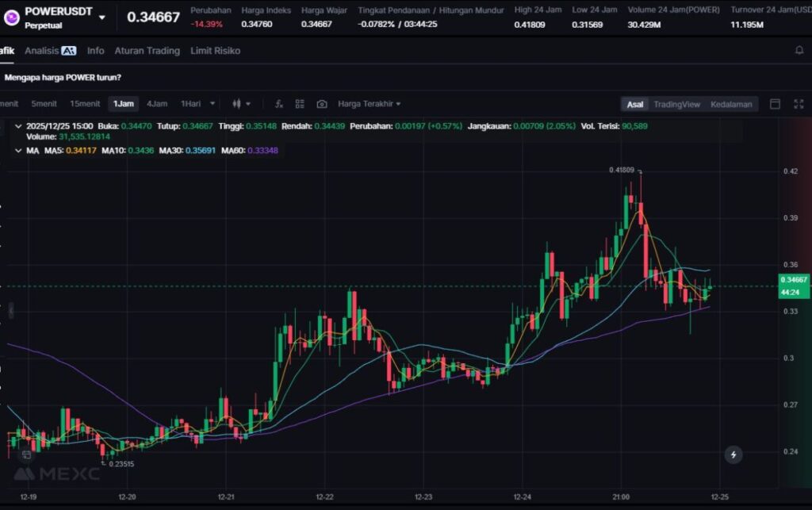This screenshot has height=510, width=812.
Task: Select the Asal chart mode
Action: (x=635, y=104)
